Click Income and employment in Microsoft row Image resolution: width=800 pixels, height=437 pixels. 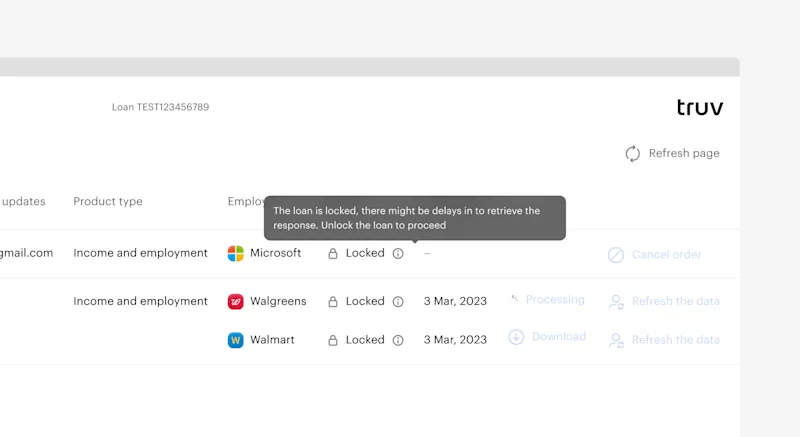[140, 253]
